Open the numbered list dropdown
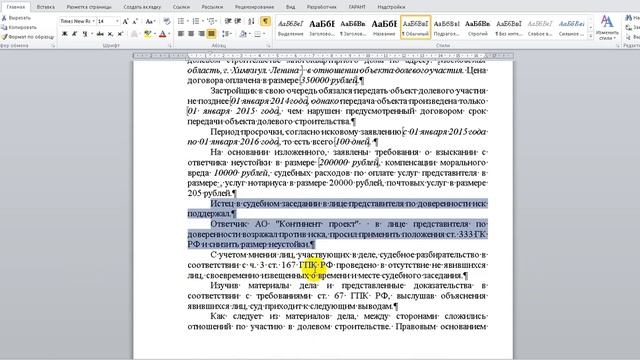Viewport: 640px width, 360px height. [x=203, y=21]
